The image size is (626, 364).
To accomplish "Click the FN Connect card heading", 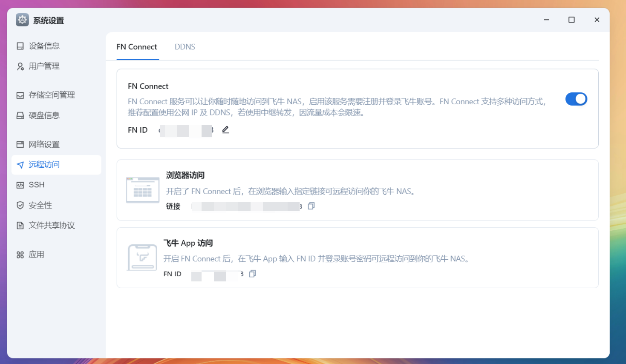I will pyautogui.click(x=148, y=86).
